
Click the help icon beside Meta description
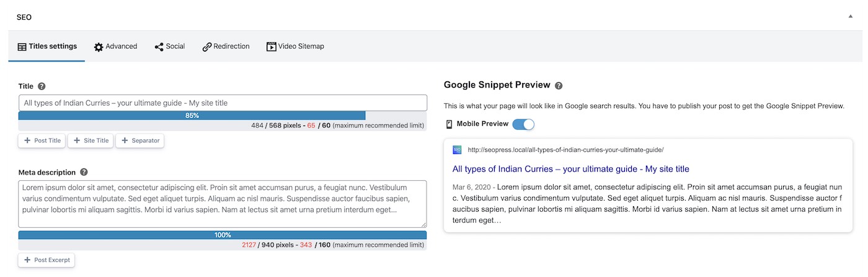[x=84, y=172]
